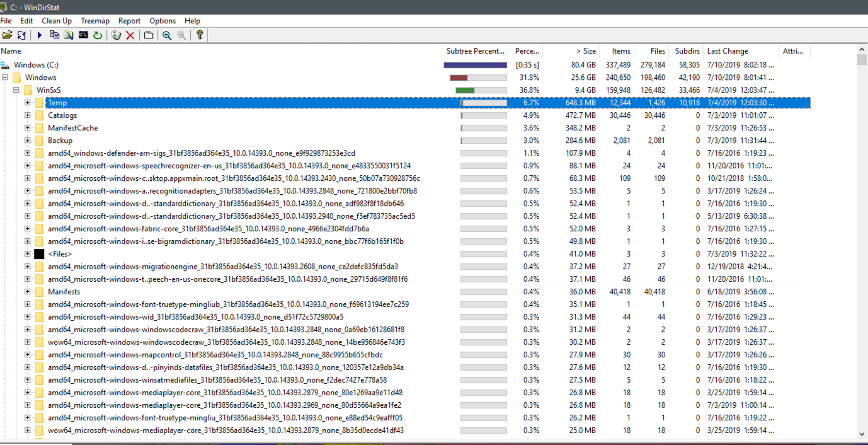Click the vertical scrollbar down arrow
868x445 pixels.
tap(862, 434)
